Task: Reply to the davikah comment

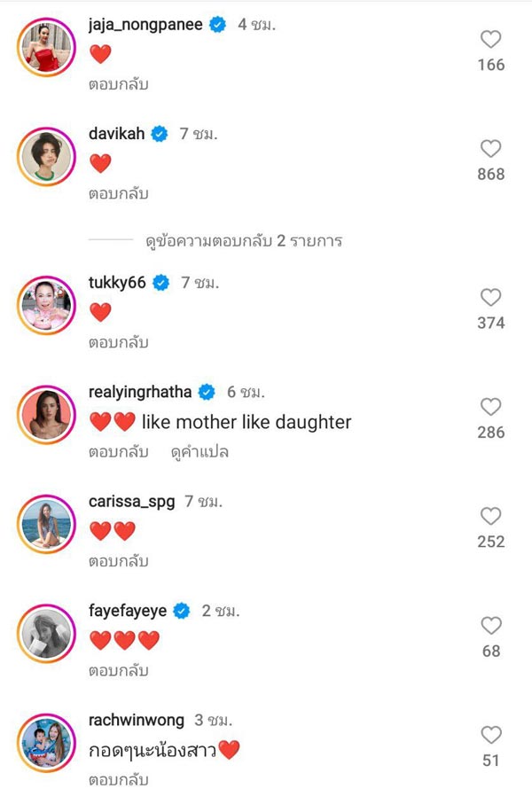Action: pos(118,194)
